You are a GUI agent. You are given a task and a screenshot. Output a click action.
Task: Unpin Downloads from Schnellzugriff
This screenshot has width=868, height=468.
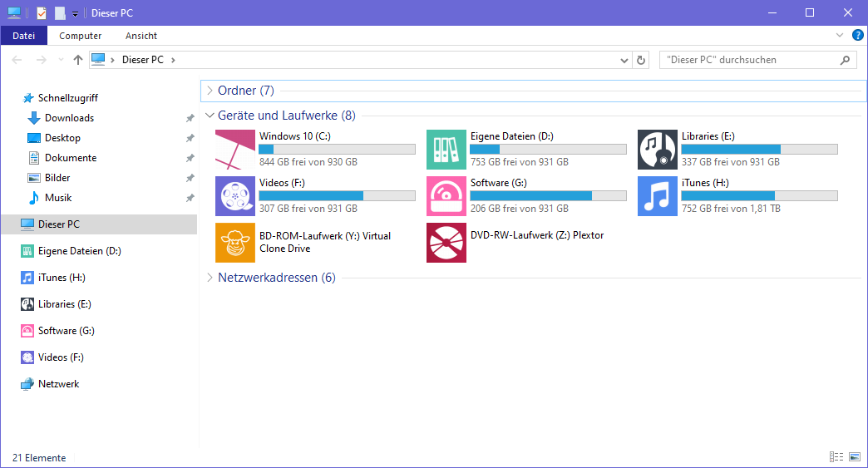(190, 118)
